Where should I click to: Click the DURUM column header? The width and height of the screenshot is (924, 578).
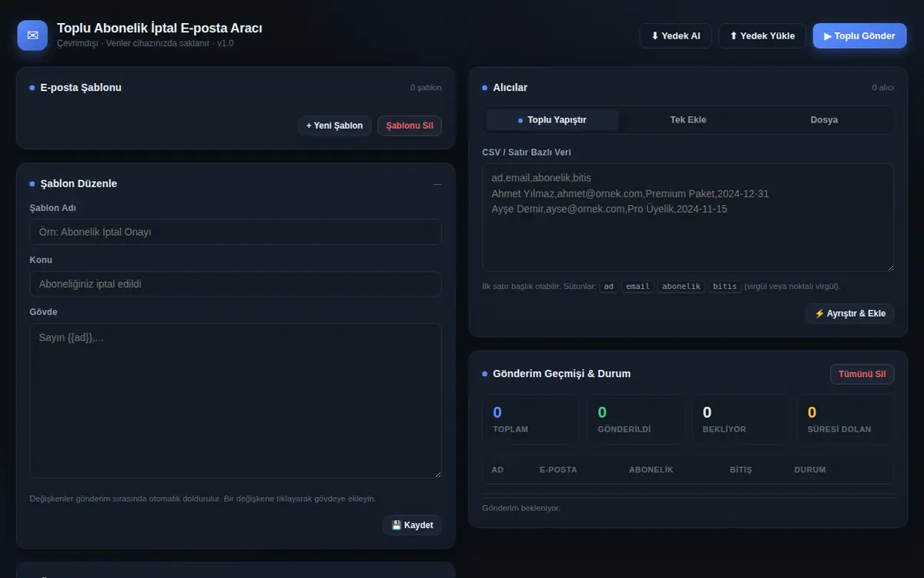(810, 470)
